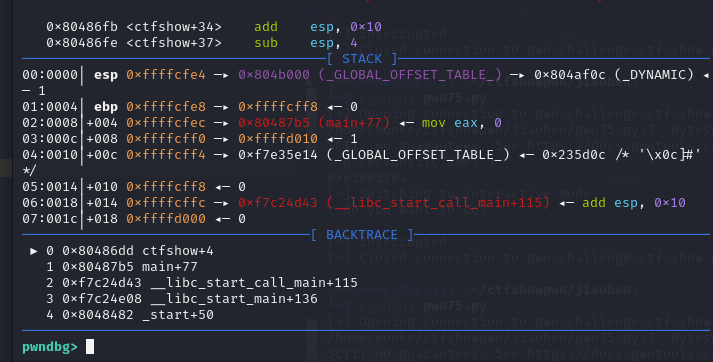Click the mov eax, 0 disassembly text
The image size is (713, 362).
pyautogui.click(x=462, y=123)
